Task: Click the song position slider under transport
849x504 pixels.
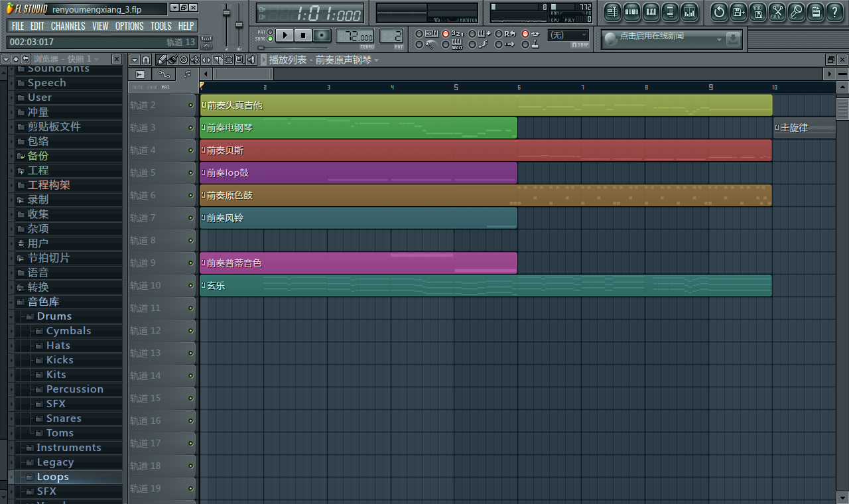Action: [x=293, y=48]
